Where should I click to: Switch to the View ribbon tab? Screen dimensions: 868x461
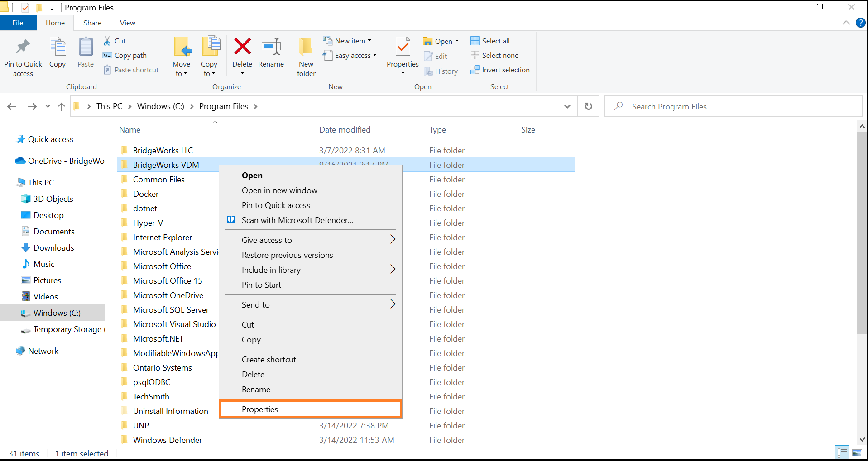128,23
